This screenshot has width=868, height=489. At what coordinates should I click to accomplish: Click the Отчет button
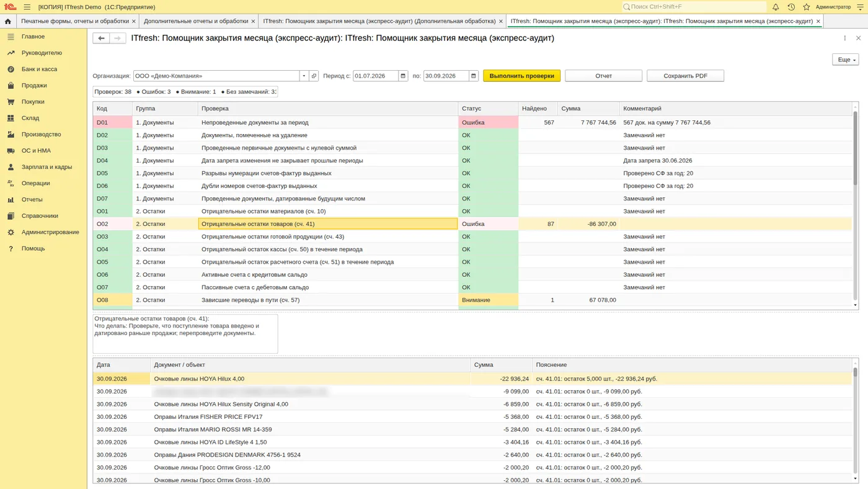click(x=604, y=76)
